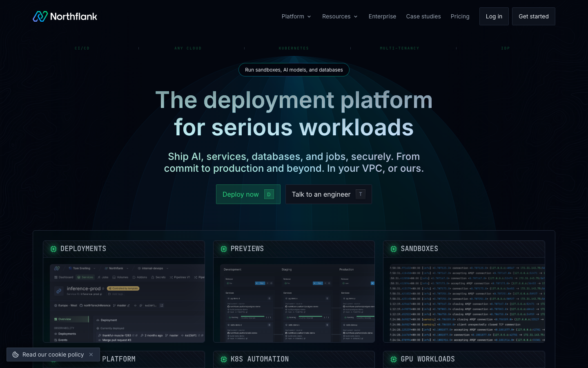This screenshot has height=368, width=588.
Task: Click the Previews pipeline screenshot
Action: pos(297,303)
